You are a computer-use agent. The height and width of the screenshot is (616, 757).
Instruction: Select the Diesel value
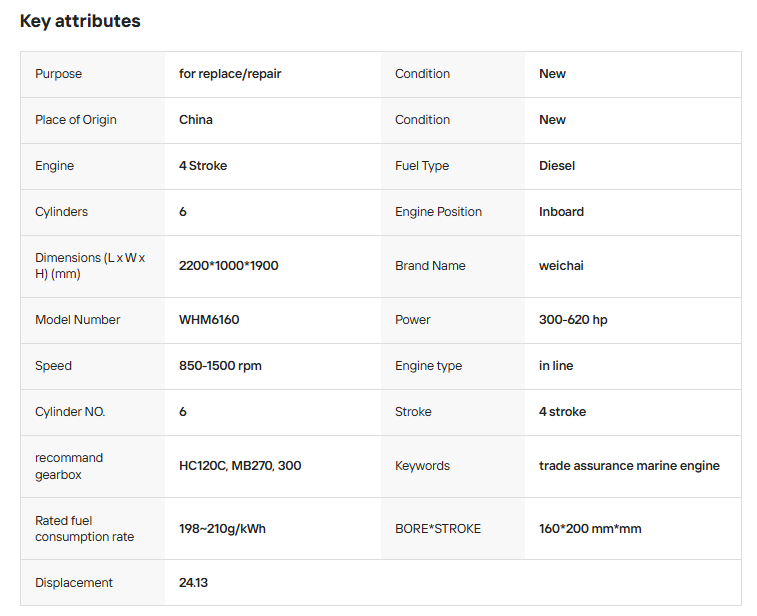(557, 166)
